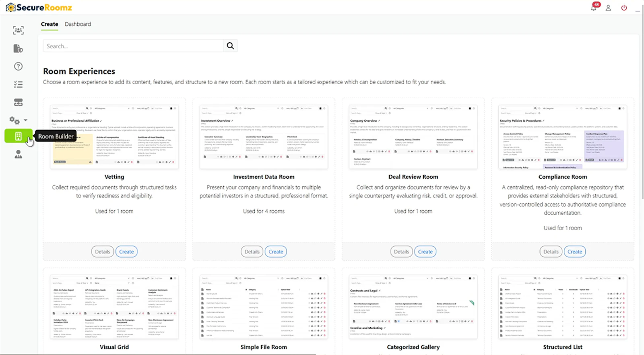This screenshot has width=644, height=355.
Task: Click the Room Builder tooltip label
Action: click(x=56, y=136)
